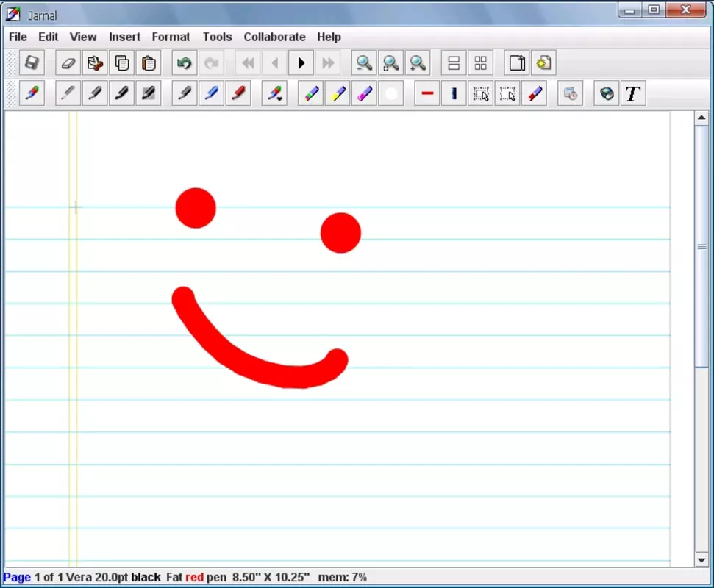Go to previous page arrow
This screenshot has width=714, height=588.
pyautogui.click(x=274, y=62)
